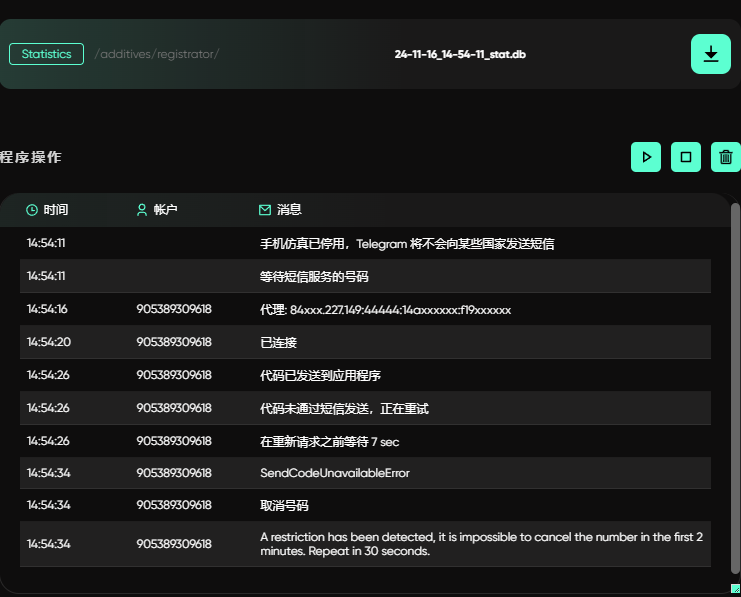Click the 时间 column header label

(56, 210)
